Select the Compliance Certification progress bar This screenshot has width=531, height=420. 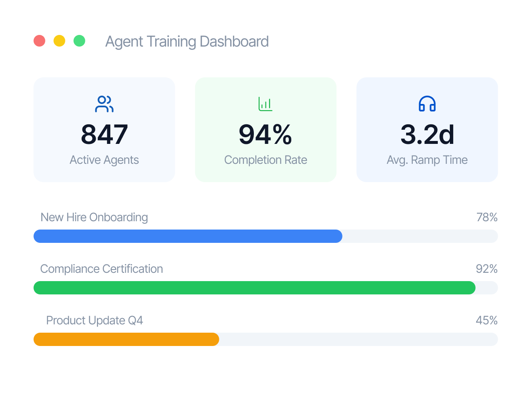(265, 288)
